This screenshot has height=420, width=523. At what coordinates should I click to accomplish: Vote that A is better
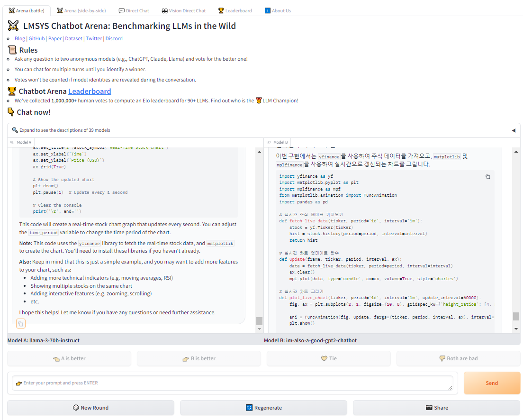pyautogui.click(x=69, y=358)
